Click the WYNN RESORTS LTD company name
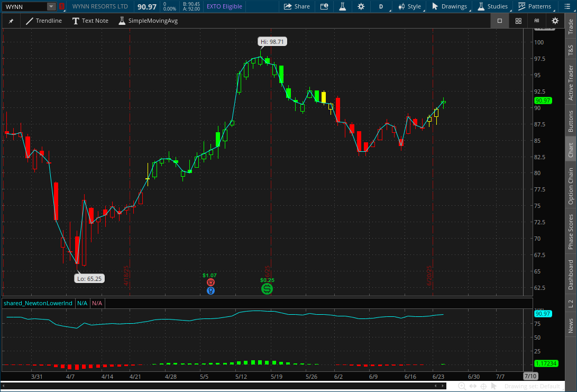 point(100,6)
